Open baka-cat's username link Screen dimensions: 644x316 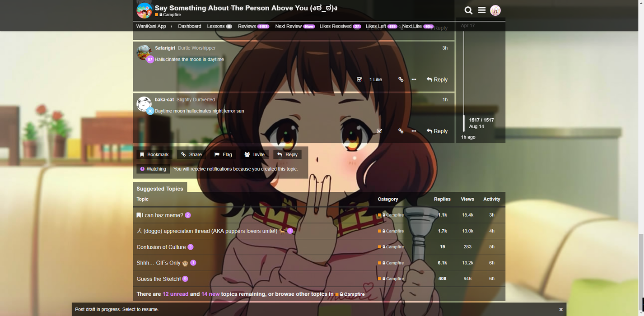tap(164, 100)
